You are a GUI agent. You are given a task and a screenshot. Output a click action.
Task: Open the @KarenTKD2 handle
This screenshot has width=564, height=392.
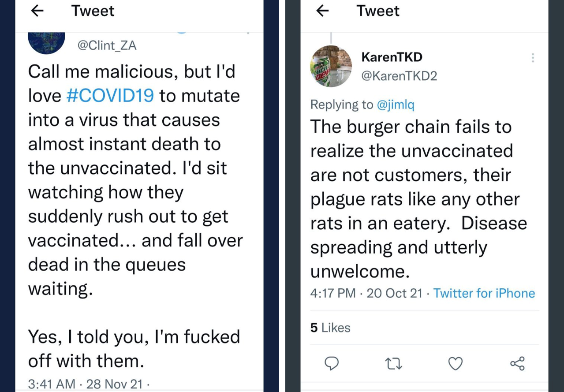tap(399, 76)
